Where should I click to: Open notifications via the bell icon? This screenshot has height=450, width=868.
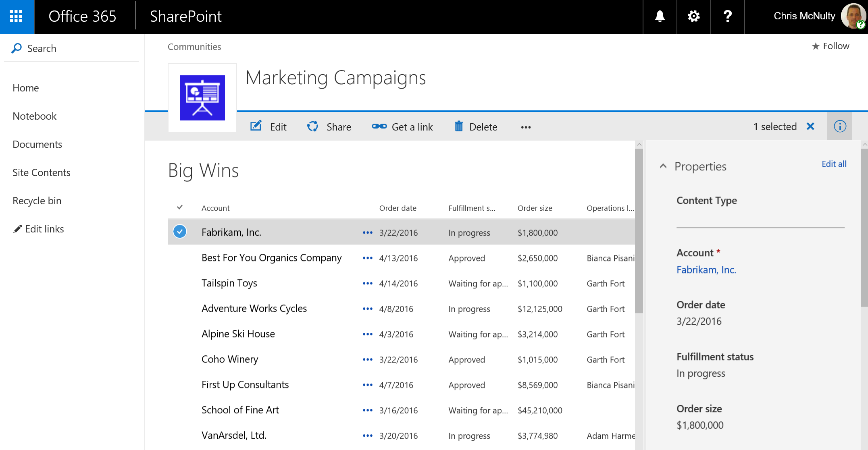[659, 17]
